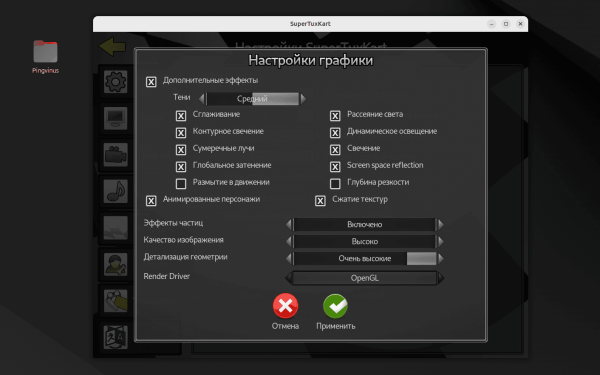This screenshot has height=375, width=600.
Task: Disable Динамическое освещение checkbox
Action: (x=335, y=133)
